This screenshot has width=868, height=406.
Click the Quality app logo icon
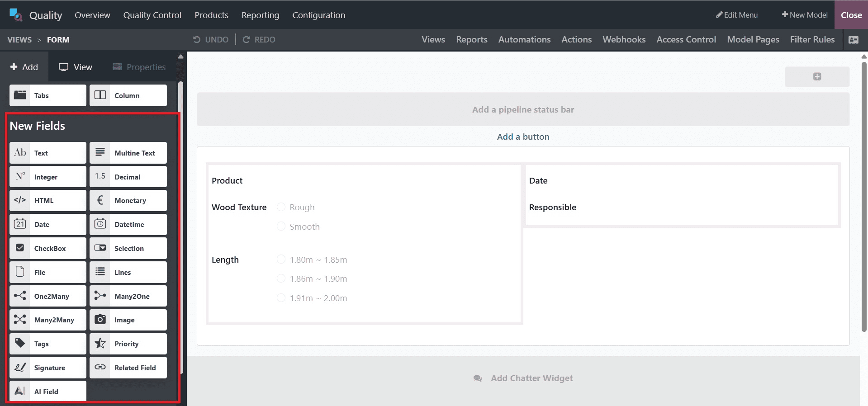pyautogui.click(x=16, y=15)
